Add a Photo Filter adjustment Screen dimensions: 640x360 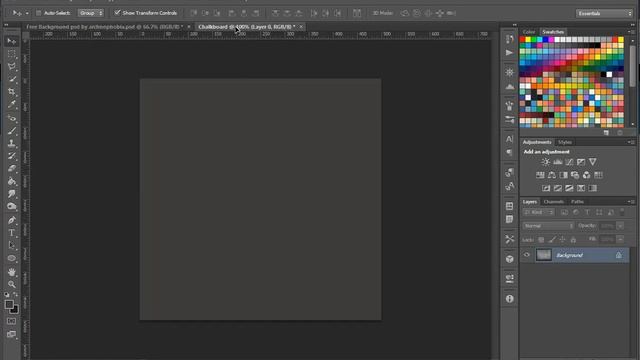(575, 175)
